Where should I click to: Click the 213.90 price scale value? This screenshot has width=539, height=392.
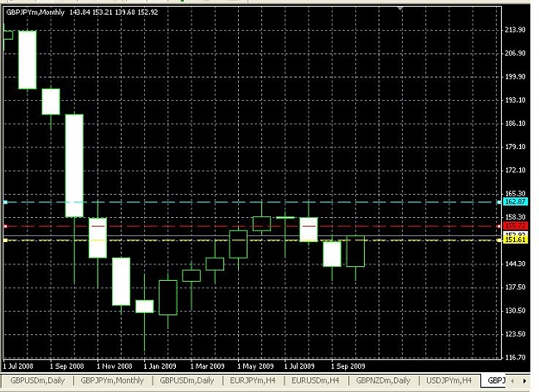click(515, 30)
